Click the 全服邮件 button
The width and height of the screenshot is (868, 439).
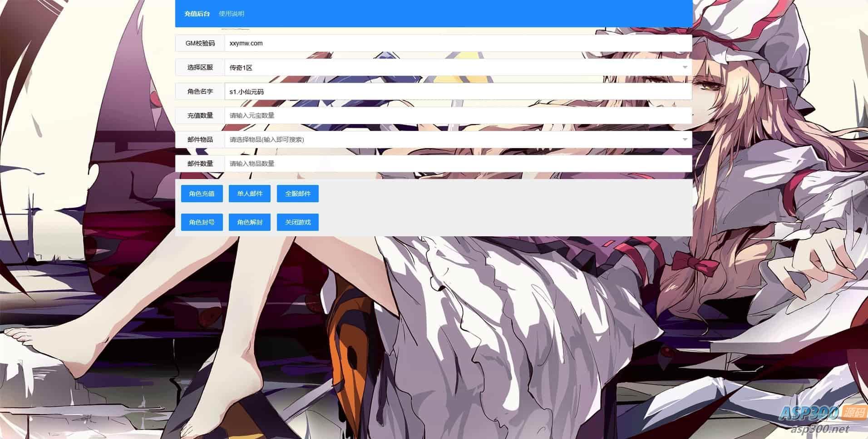click(298, 194)
